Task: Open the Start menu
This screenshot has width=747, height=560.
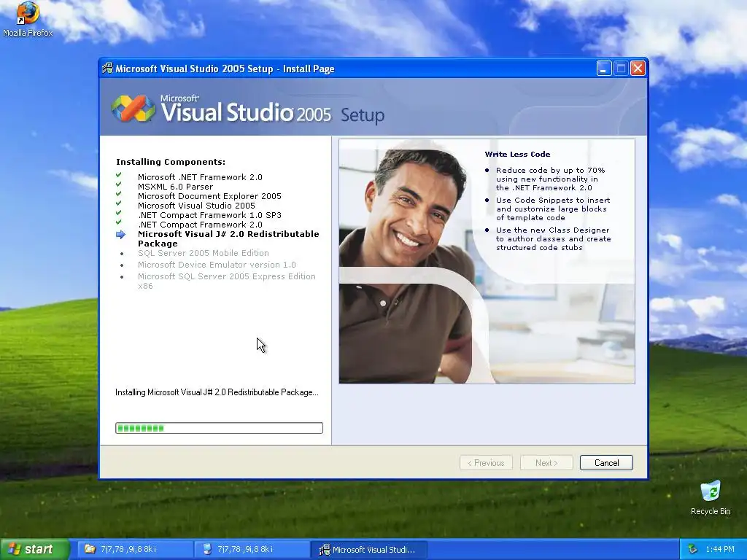Action: (34, 549)
